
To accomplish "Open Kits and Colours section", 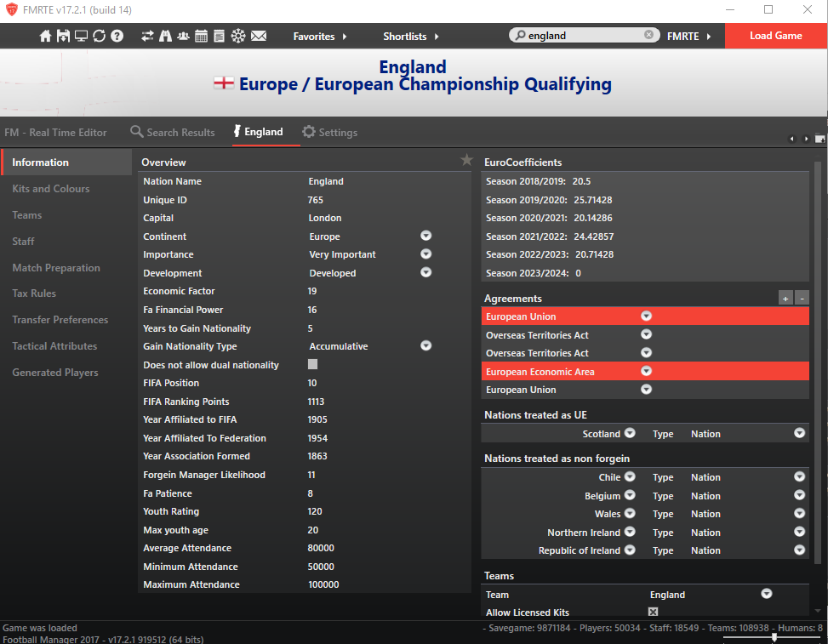I will click(x=51, y=189).
